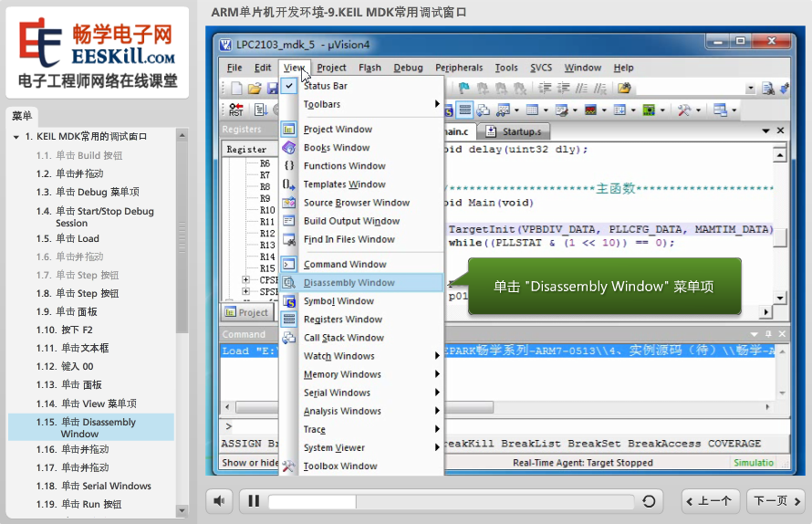Collapse the '1. KEIL MDK常用的调试窗口' chapter
This screenshot has width=812, height=524.
[16, 137]
